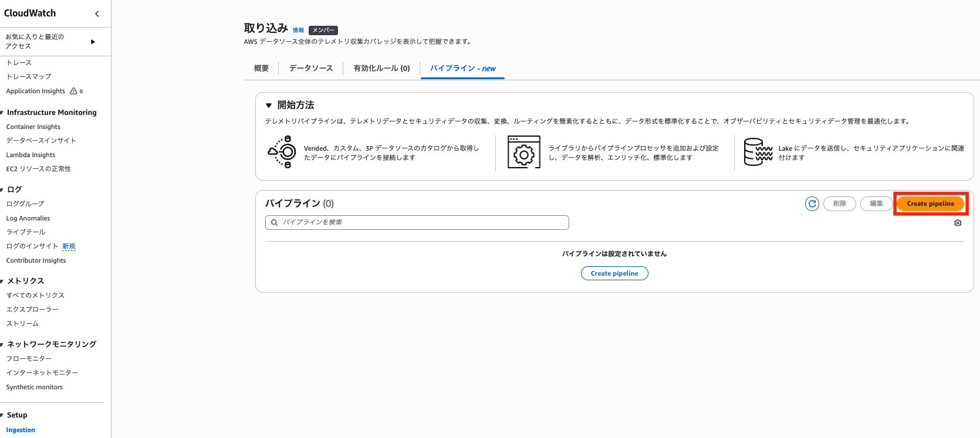The image size is (980, 438).
Task: Collapse ネットワークモニタリング sidebar group
Action: coord(2,344)
